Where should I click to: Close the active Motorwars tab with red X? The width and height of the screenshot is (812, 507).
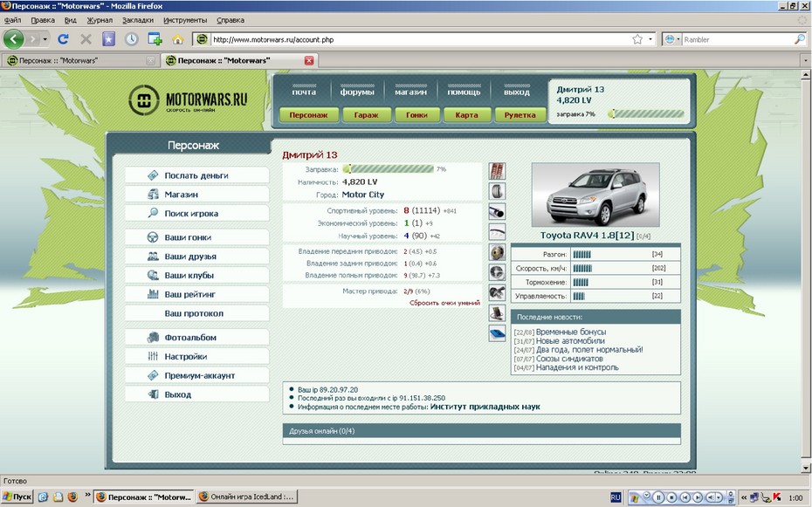pyautogui.click(x=308, y=60)
